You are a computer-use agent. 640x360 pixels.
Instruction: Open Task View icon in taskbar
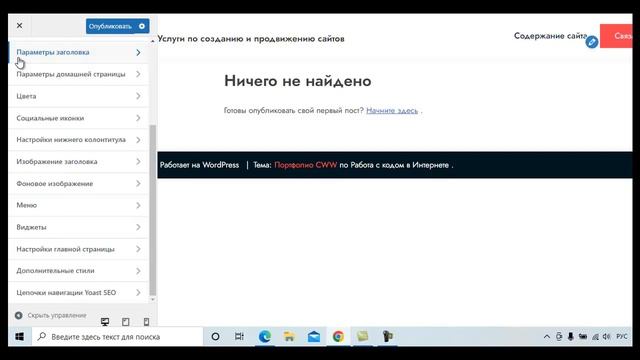(x=240, y=337)
